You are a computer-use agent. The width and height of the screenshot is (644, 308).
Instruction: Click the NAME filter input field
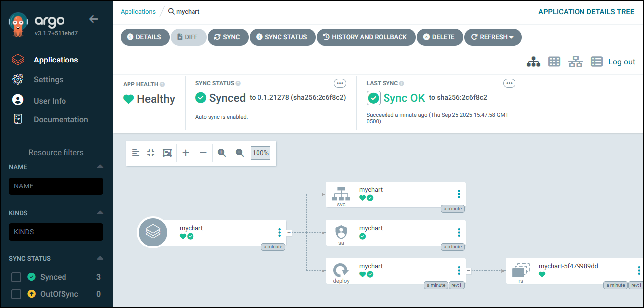pyautogui.click(x=56, y=186)
